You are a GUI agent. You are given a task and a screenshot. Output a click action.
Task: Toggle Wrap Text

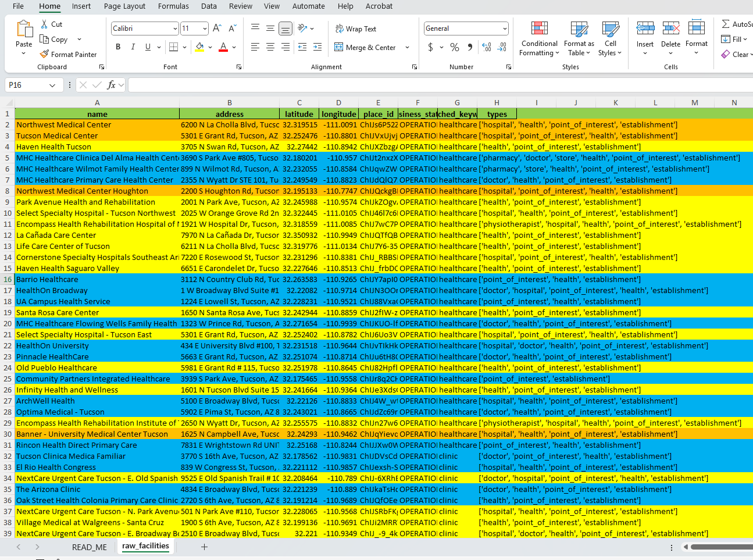(x=356, y=28)
